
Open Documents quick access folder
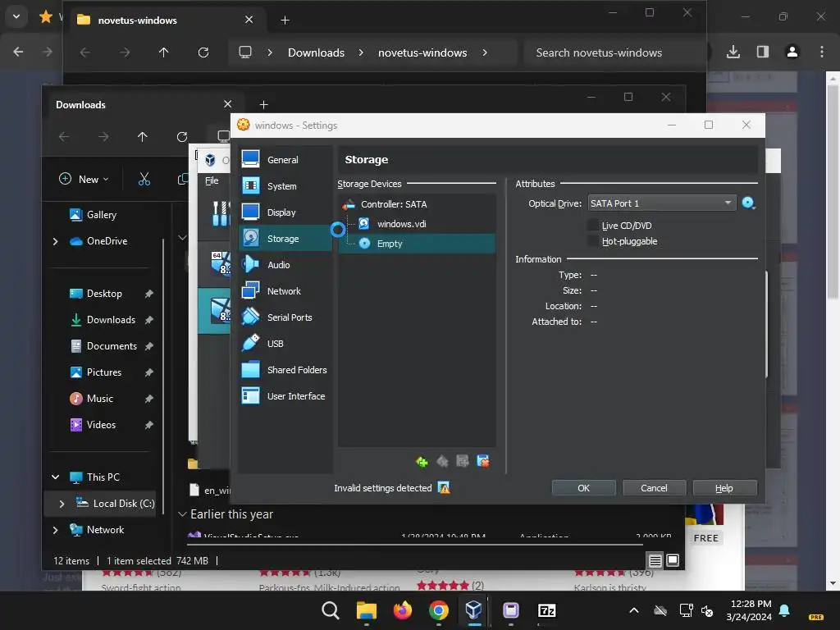[104, 345]
